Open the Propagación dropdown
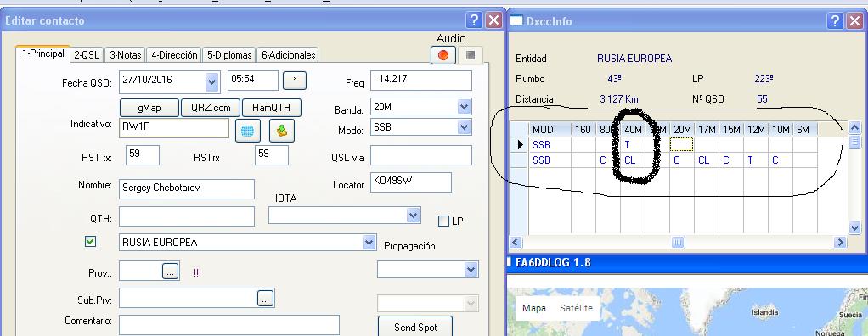The height and width of the screenshot is (336, 868). pos(471,270)
